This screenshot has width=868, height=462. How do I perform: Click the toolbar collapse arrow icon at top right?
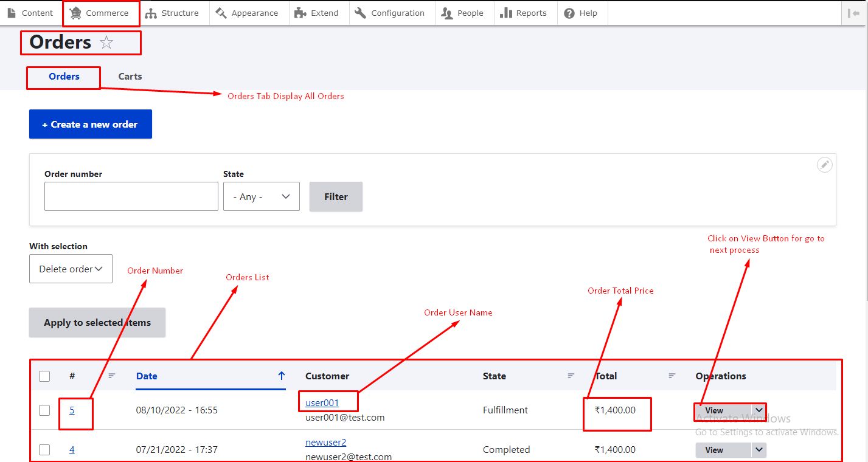coord(853,13)
